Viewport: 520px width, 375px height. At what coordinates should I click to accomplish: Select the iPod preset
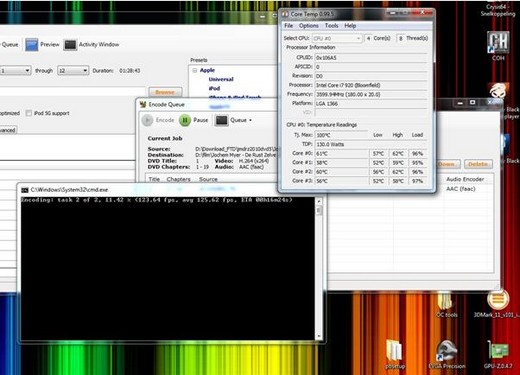214,88
